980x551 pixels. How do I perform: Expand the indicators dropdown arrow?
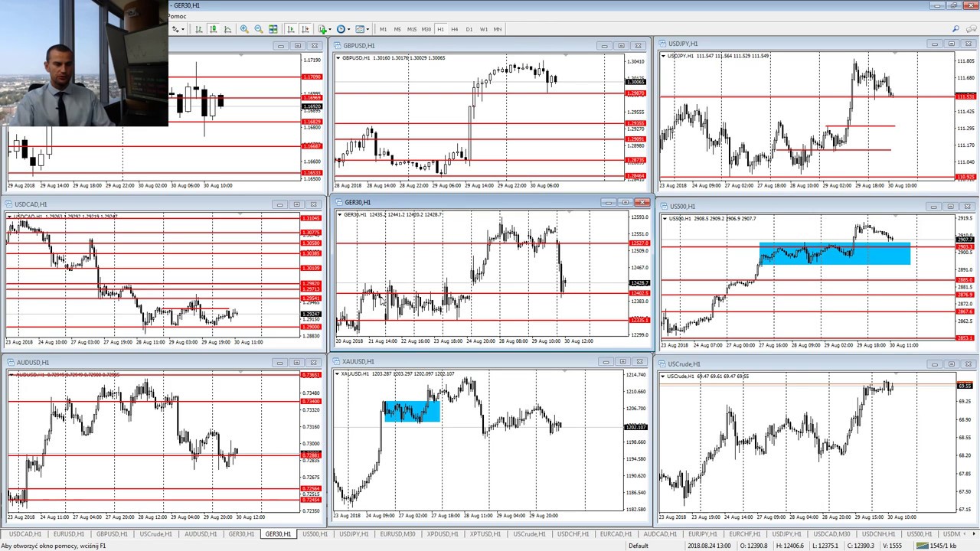(331, 29)
